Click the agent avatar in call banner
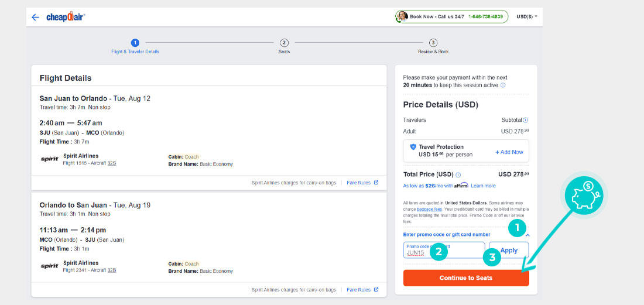 pyautogui.click(x=402, y=16)
